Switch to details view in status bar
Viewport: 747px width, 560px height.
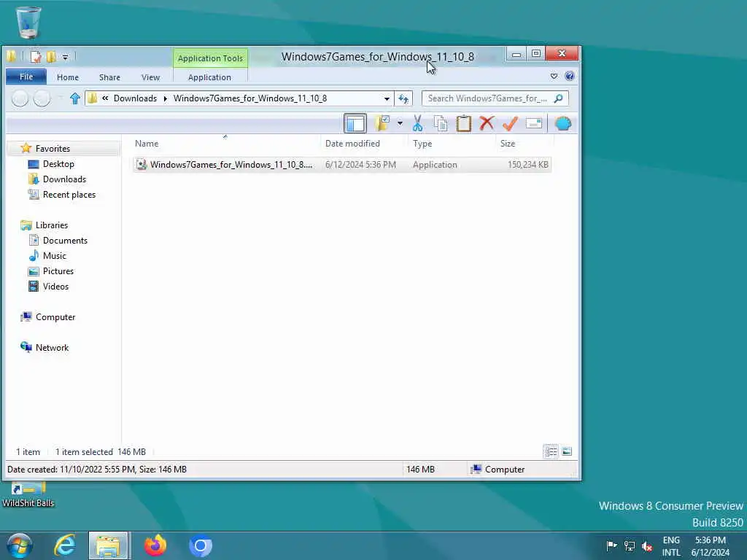click(x=551, y=451)
